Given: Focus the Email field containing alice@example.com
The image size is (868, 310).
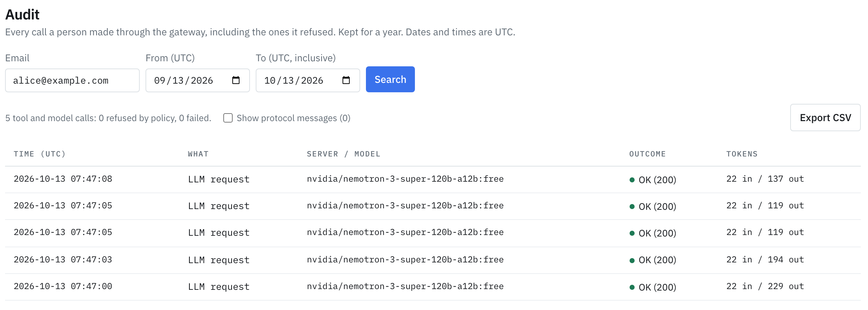Looking at the screenshot, I should 72,80.
